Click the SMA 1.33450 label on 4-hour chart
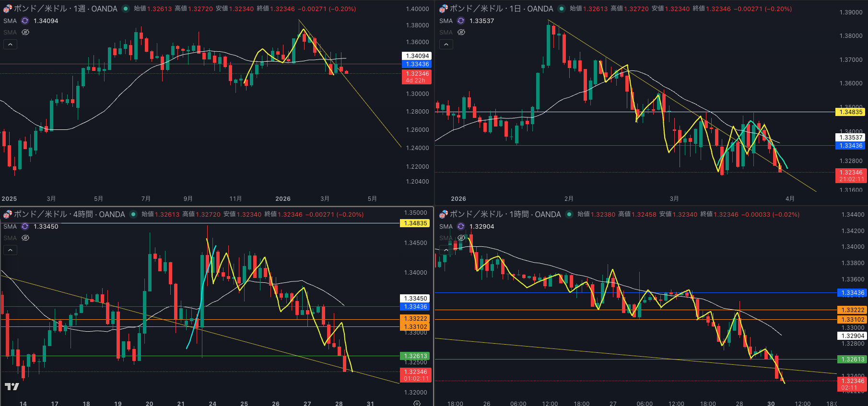 (46, 226)
